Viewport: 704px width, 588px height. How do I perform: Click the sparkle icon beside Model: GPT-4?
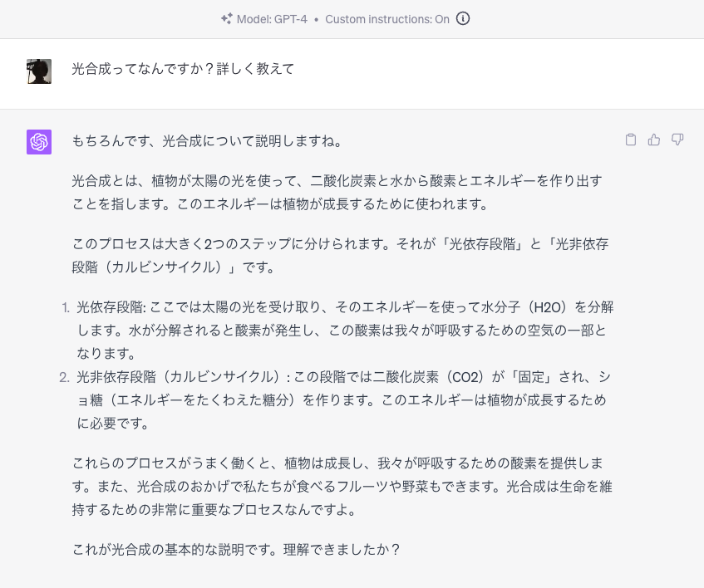point(227,19)
